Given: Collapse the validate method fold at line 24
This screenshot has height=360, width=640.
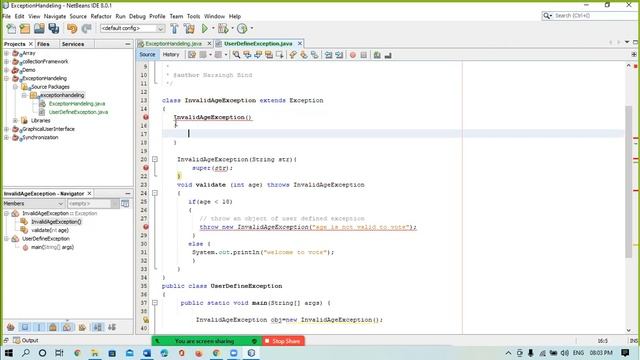Looking at the screenshot, I should (x=155, y=193).
